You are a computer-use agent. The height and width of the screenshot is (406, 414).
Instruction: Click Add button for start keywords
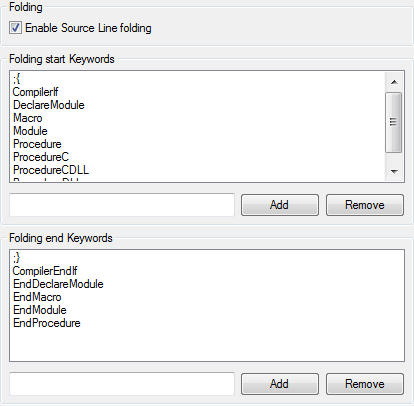tap(280, 205)
